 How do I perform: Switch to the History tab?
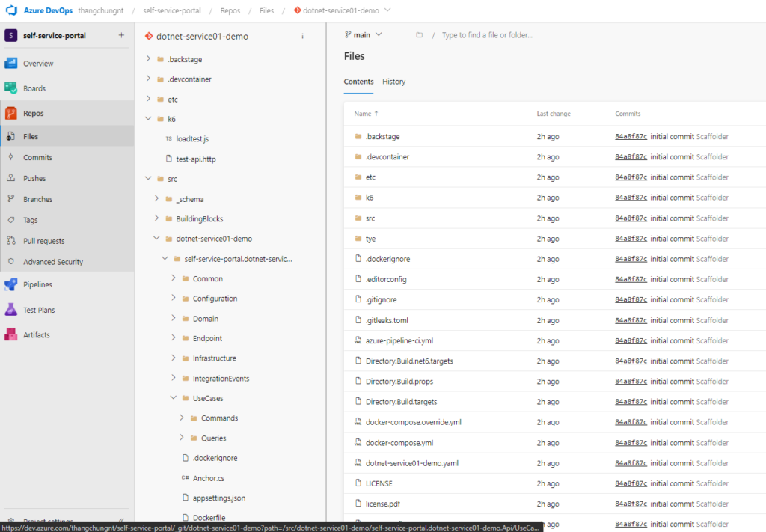393,82
